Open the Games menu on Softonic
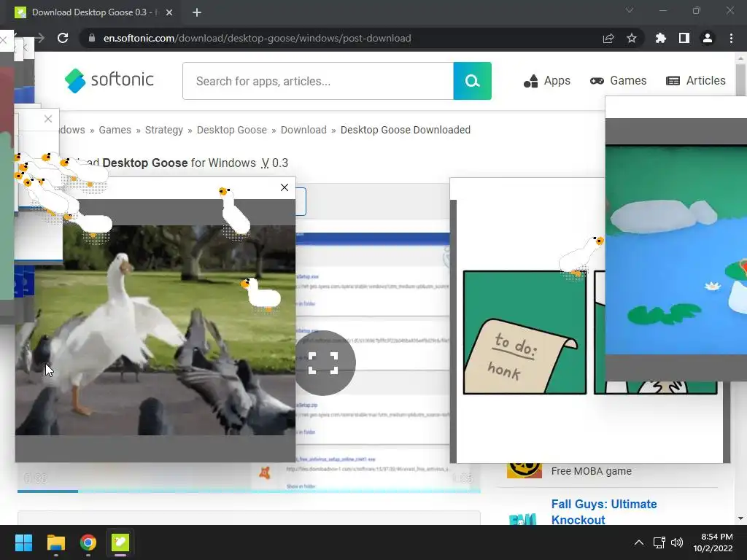This screenshot has width=747, height=560. [x=618, y=80]
